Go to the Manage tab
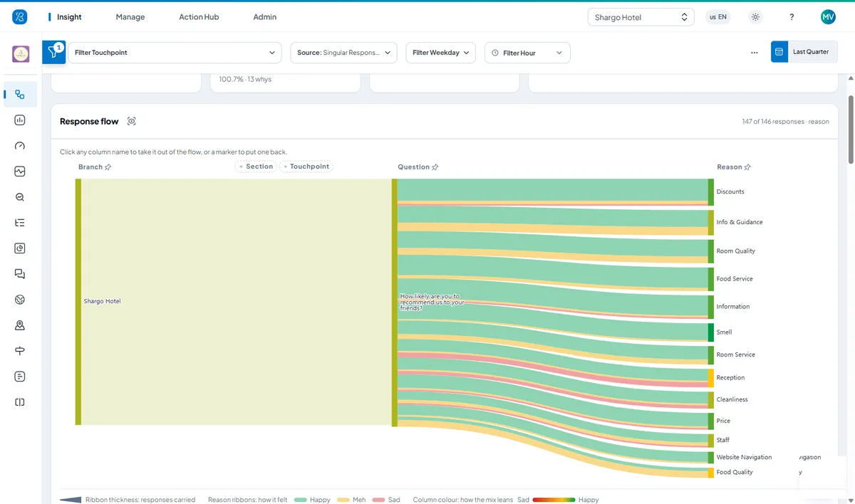855x504 pixels. click(x=130, y=17)
